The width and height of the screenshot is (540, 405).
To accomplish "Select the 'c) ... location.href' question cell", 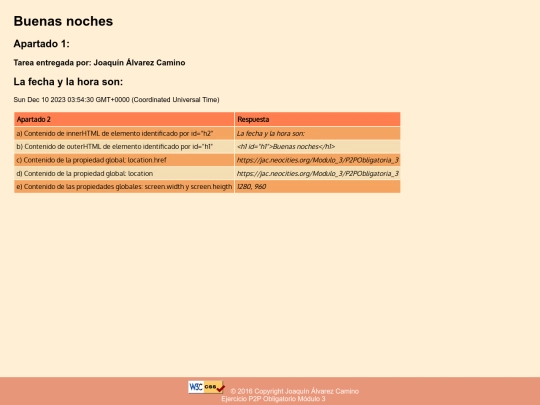I will [x=124, y=160].
